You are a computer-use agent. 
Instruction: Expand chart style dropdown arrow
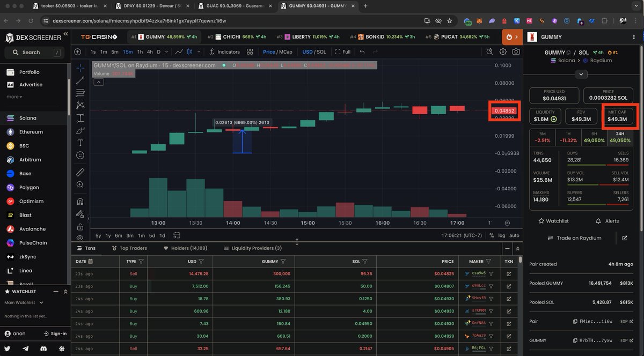(198, 52)
